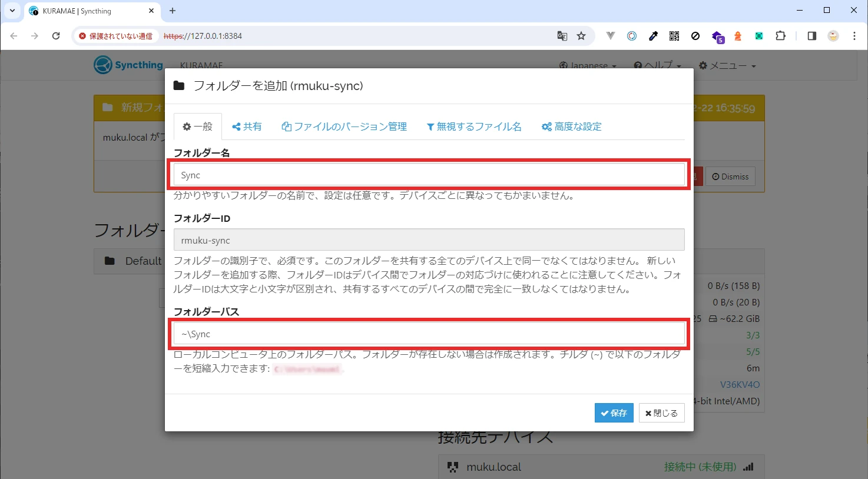Click the folder icon beside Default

pyautogui.click(x=110, y=261)
